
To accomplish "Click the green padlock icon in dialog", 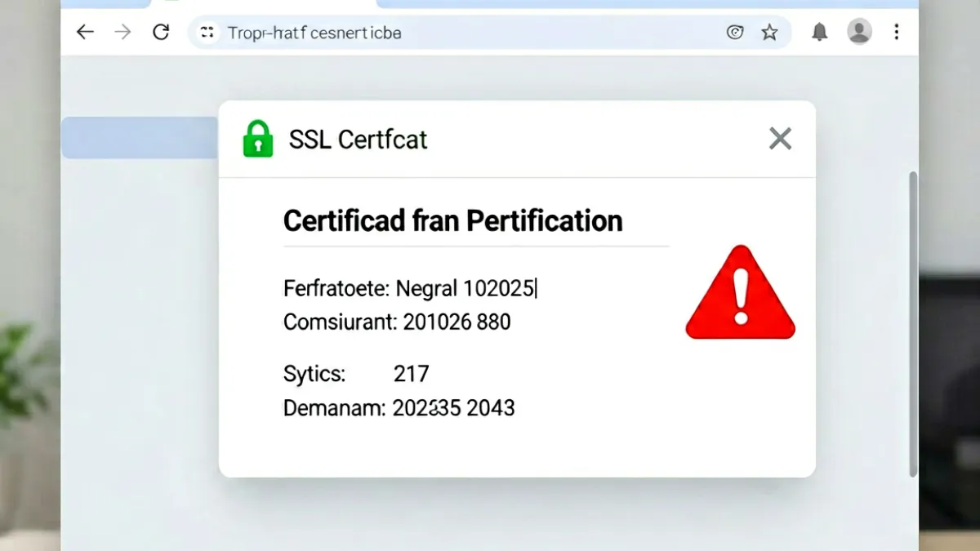I will click(x=258, y=139).
